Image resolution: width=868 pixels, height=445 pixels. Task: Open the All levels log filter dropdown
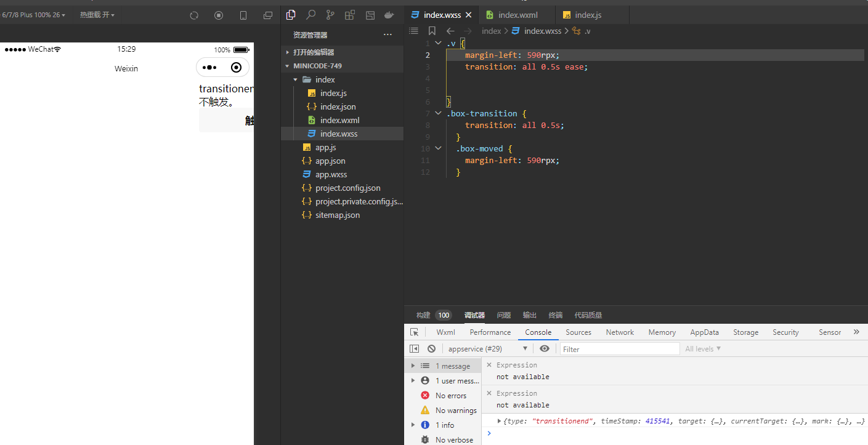coord(703,348)
